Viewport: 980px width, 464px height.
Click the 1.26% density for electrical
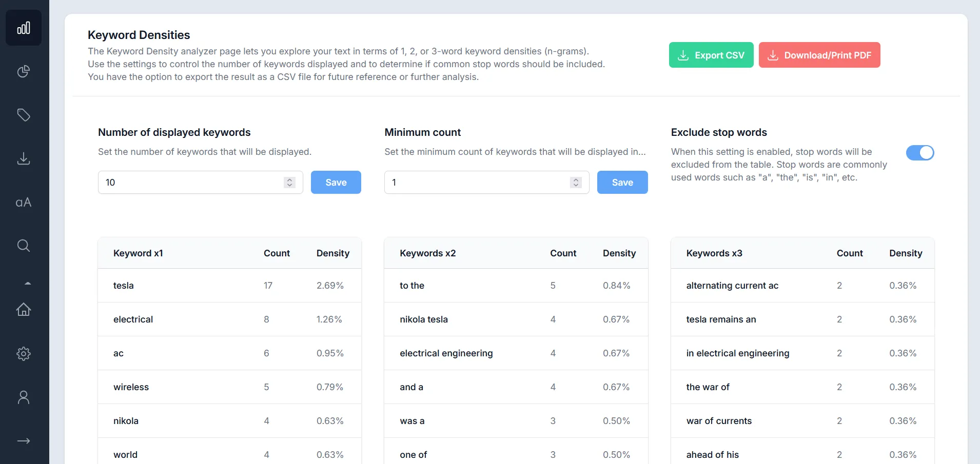coord(329,319)
